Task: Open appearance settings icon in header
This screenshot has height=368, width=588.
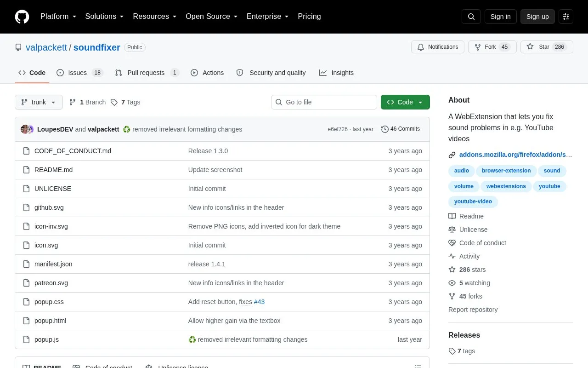Action: (566, 17)
